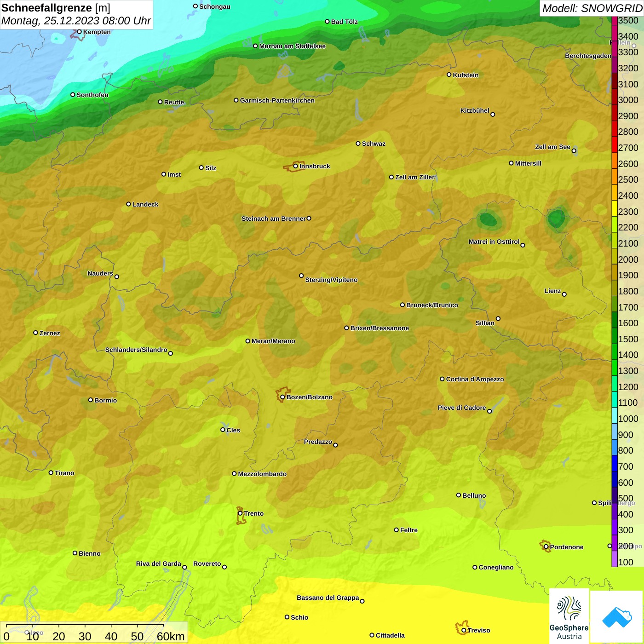Select the Belluno marker circle
Screen dimensions: 644x644
(459, 495)
